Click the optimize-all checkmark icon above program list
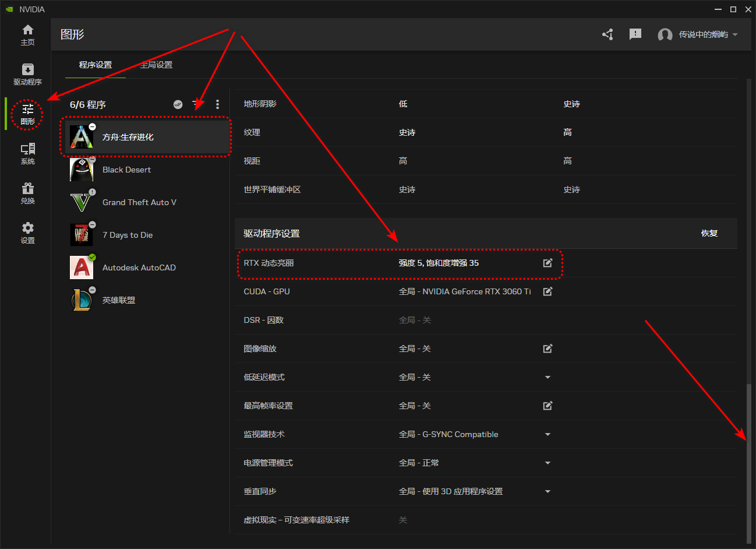Screen dimensions: 756x549 178,104
